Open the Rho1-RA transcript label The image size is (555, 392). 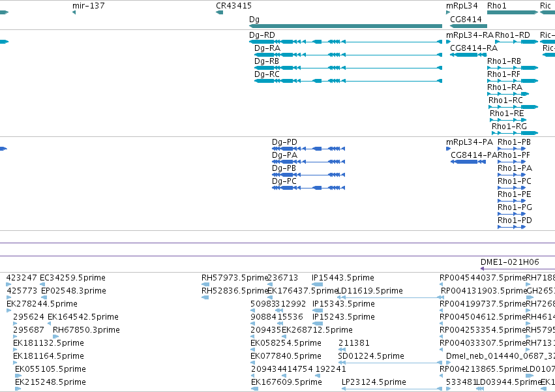[x=505, y=87]
